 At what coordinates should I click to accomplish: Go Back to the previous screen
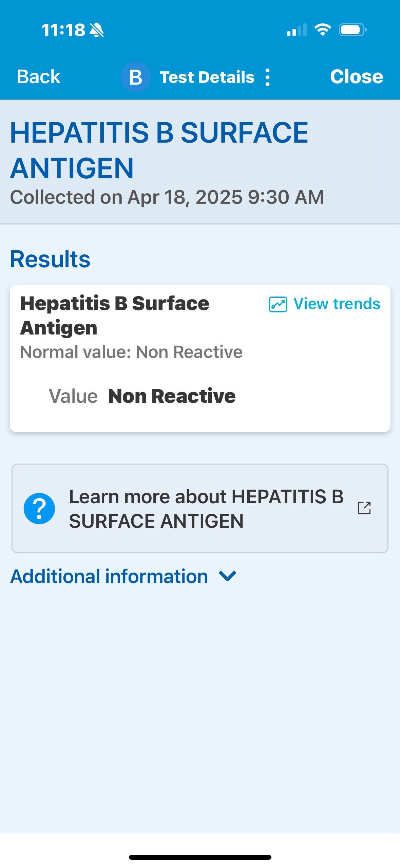click(x=39, y=77)
